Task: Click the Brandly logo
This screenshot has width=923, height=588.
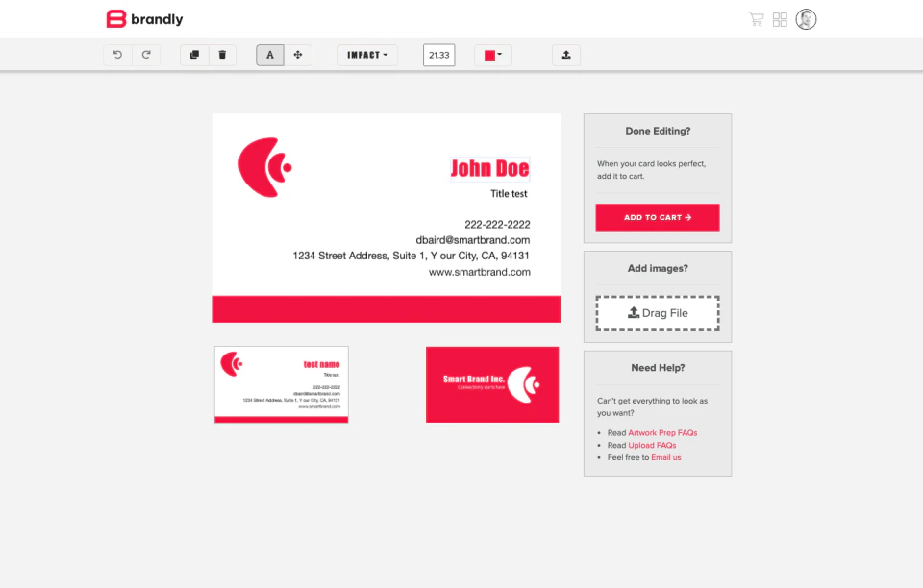Action: pos(144,18)
